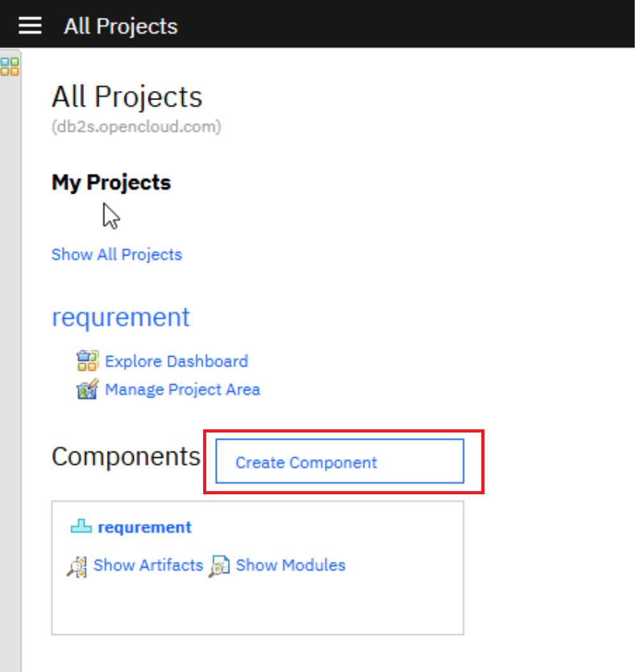This screenshot has height=672, width=636.
Task: Click the Show Artifacts magnifier icon
Action: [x=77, y=566]
